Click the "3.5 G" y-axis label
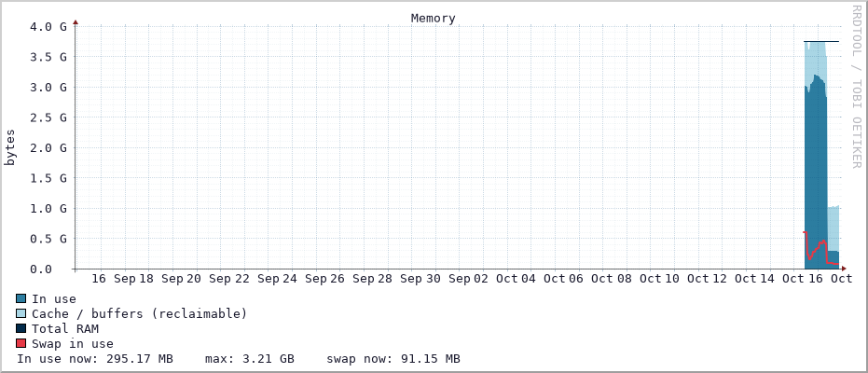Image resolution: width=868 pixels, height=373 pixels. [49, 57]
